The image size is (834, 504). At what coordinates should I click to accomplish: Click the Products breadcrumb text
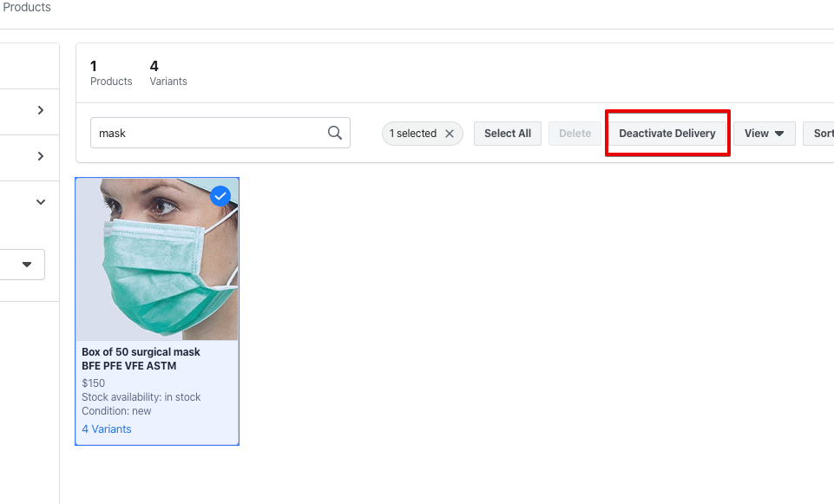point(27,8)
